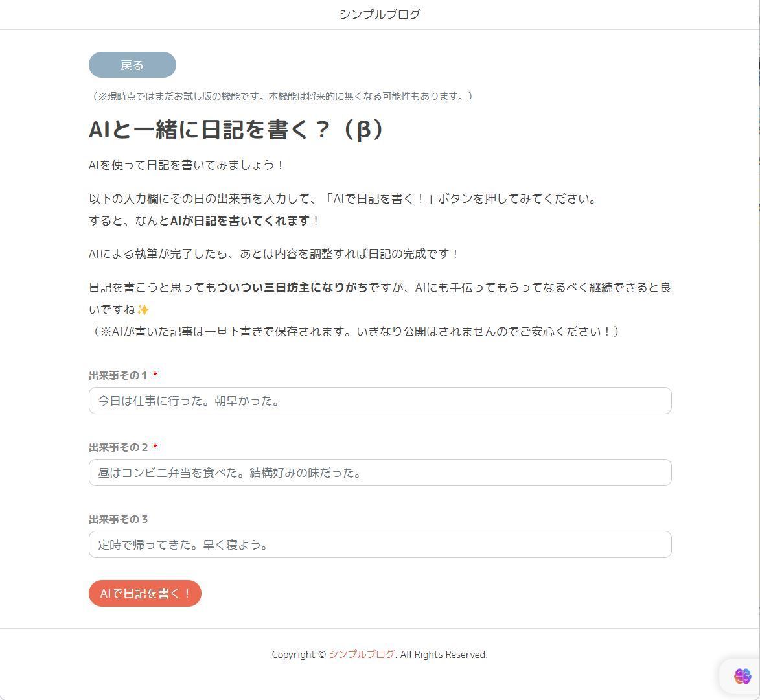Click the All Rights Reserved copyright text
This screenshot has height=700, width=760.
443,654
